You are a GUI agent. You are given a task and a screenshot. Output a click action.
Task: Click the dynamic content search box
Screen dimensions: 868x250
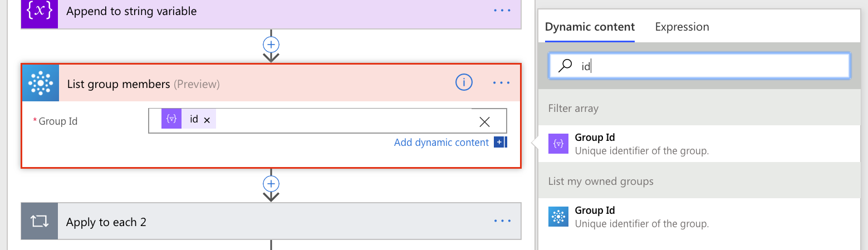click(x=707, y=66)
